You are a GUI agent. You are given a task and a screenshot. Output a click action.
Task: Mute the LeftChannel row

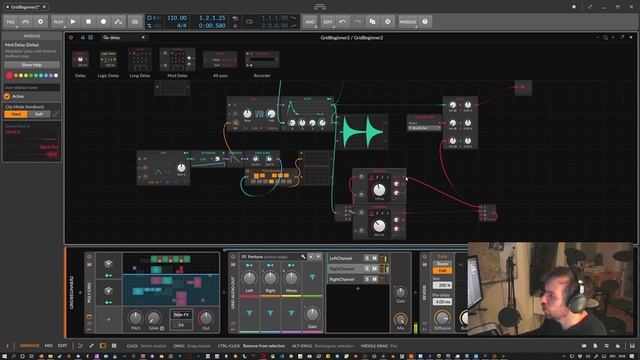coord(374,258)
